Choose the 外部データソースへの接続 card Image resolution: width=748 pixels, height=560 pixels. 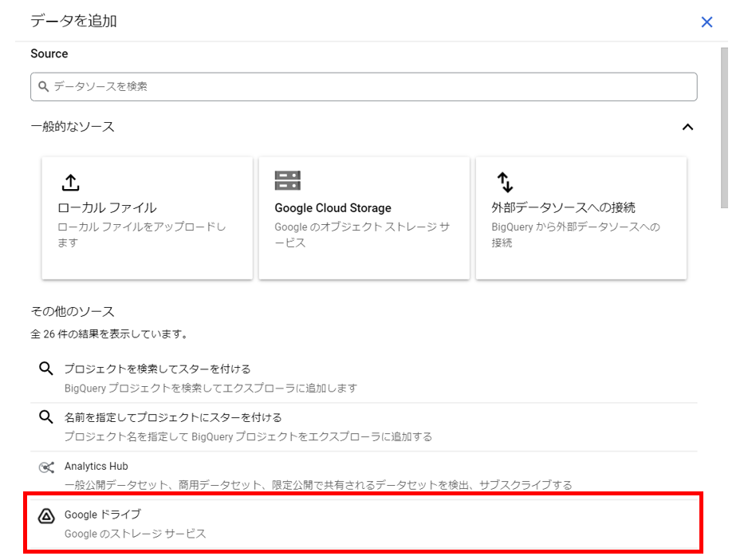click(581, 218)
